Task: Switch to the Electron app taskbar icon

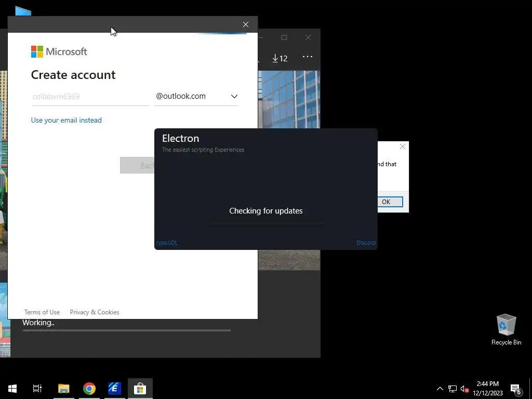Action: (115, 389)
